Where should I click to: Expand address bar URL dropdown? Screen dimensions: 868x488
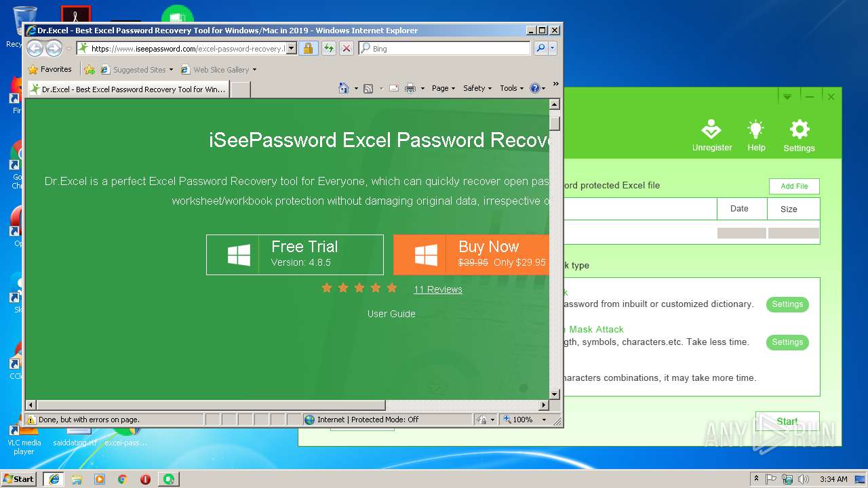(x=292, y=48)
